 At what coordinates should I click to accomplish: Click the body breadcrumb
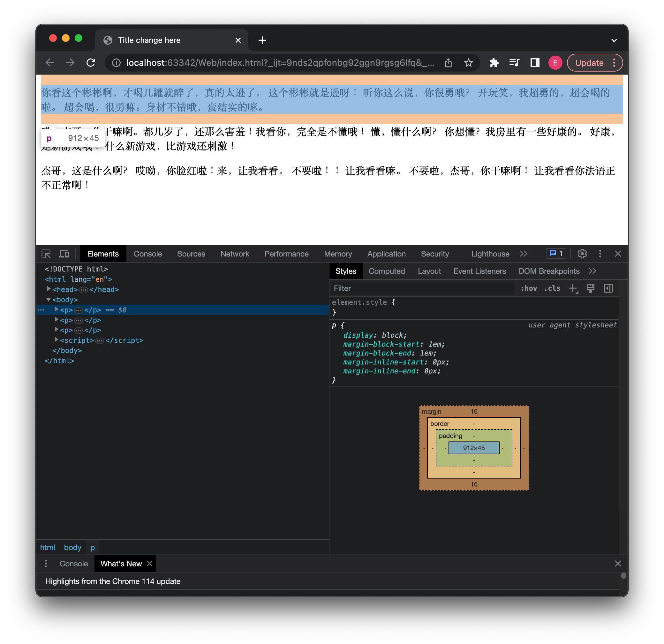tap(72, 548)
